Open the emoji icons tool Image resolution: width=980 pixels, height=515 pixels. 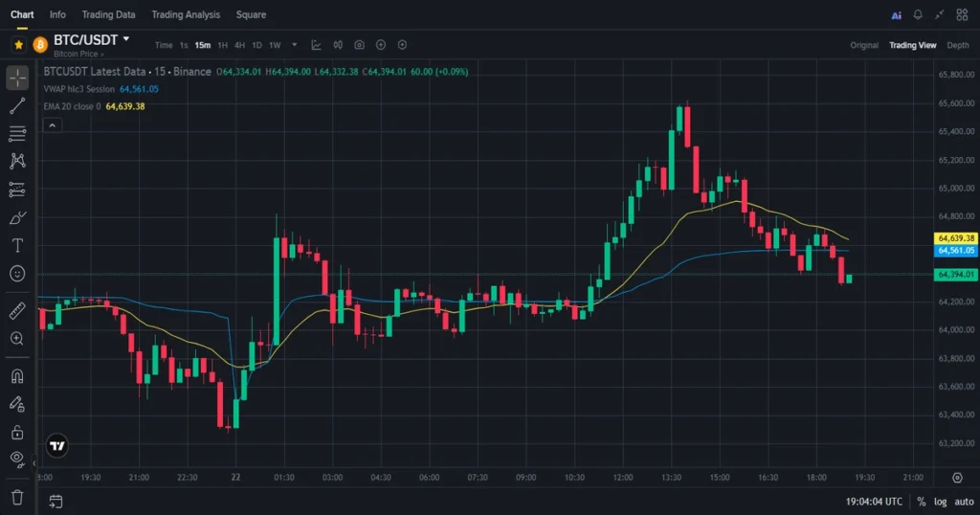(17, 274)
